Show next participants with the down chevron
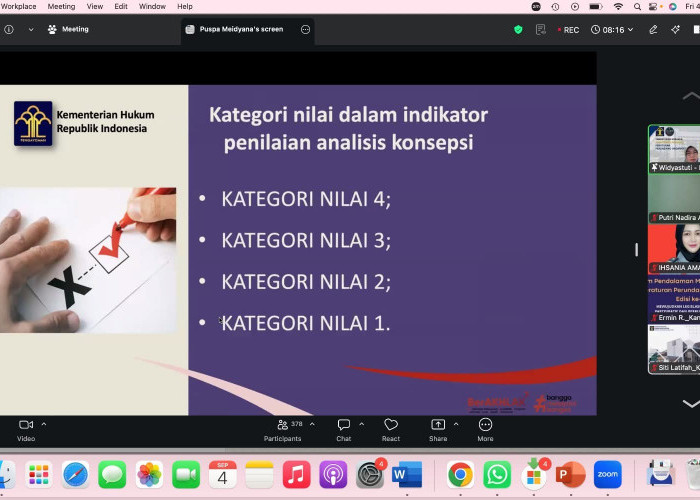This screenshot has height=500, width=700. [691, 404]
